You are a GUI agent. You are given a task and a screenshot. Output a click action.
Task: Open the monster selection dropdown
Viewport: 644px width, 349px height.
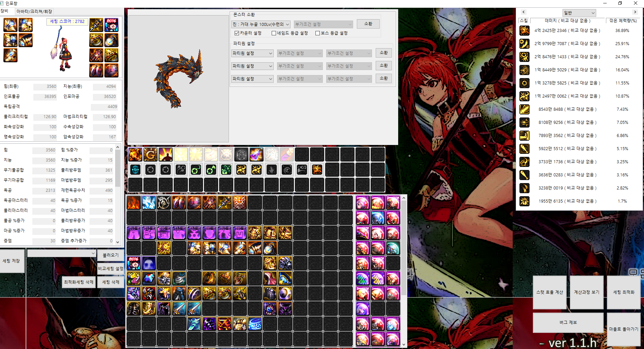261,24
